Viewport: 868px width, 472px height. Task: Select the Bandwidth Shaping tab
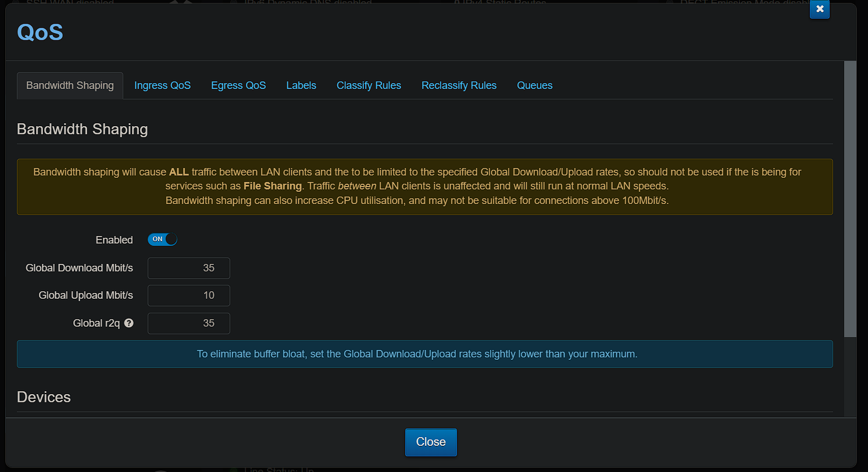click(x=70, y=85)
